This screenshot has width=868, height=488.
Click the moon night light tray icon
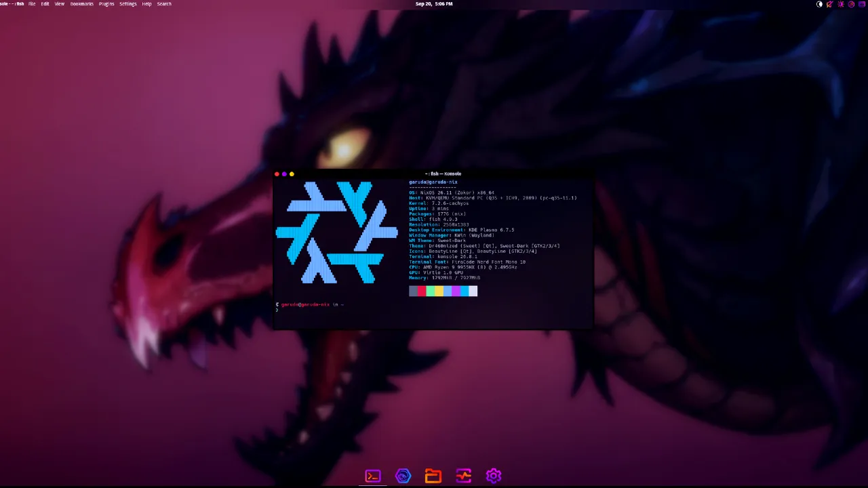[819, 4]
